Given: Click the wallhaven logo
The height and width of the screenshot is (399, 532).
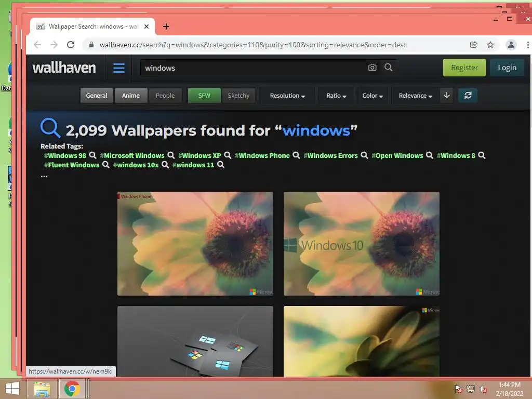Looking at the screenshot, I should point(64,68).
